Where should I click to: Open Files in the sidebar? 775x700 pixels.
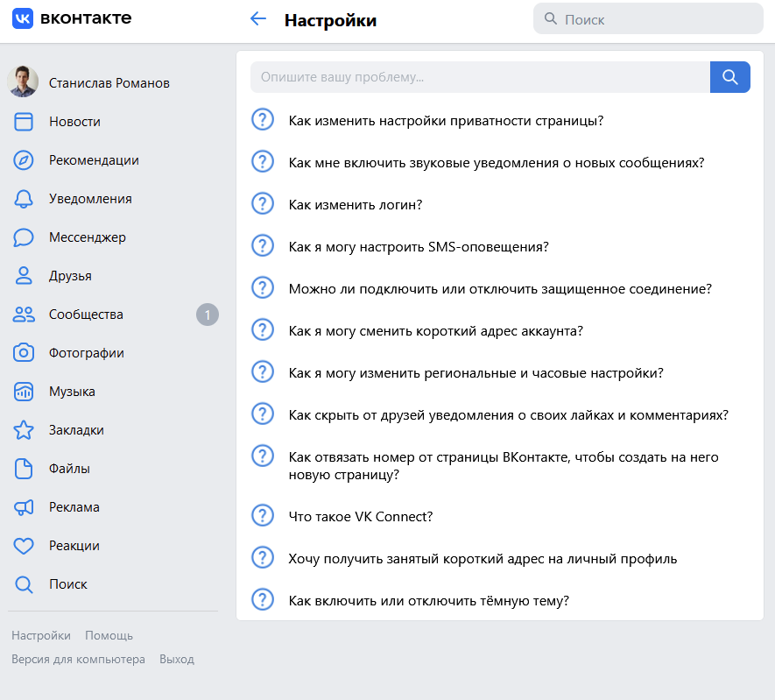[x=69, y=469]
